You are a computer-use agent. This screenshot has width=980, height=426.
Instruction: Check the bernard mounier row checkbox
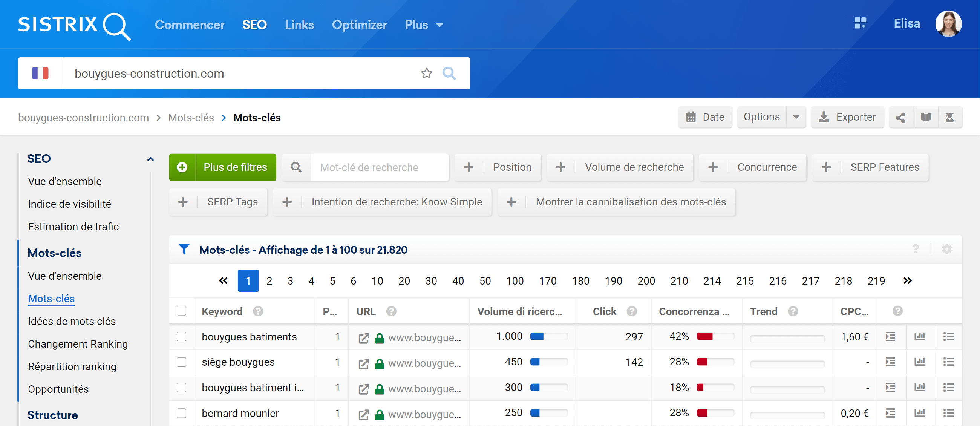181,413
